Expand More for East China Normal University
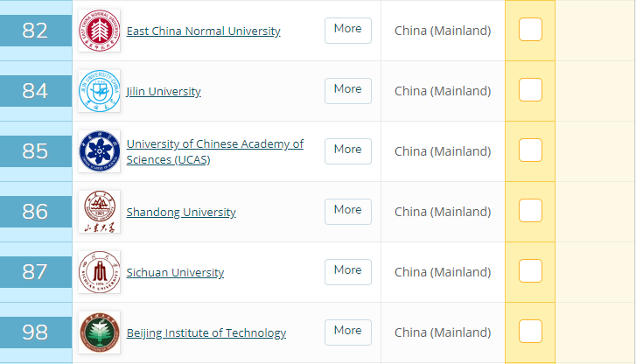The image size is (636, 364). pyautogui.click(x=347, y=30)
